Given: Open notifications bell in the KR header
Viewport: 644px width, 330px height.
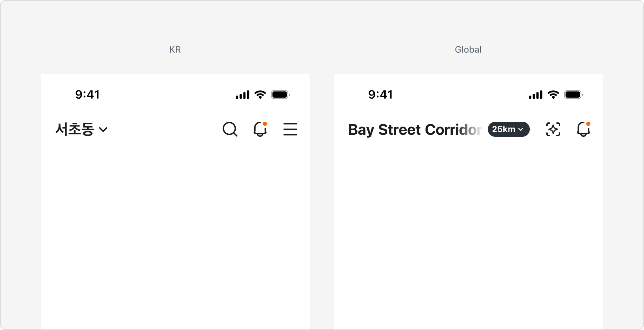Looking at the screenshot, I should [x=260, y=130].
